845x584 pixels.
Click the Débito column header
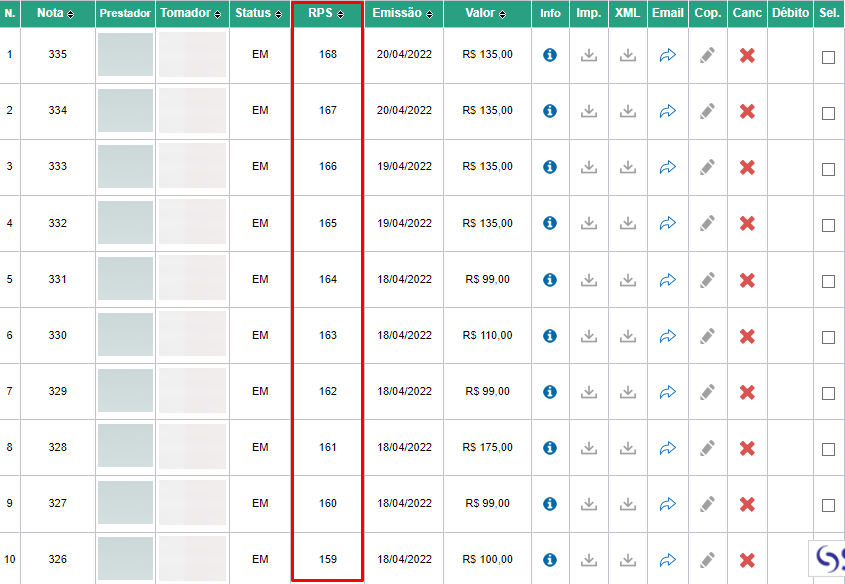coord(790,13)
